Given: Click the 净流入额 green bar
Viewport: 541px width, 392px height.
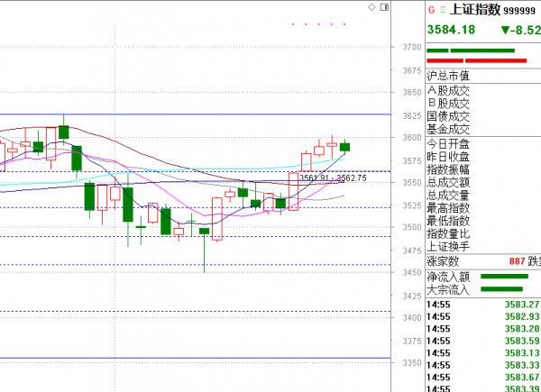Looking at the screenshot, I should pos(505,277).
